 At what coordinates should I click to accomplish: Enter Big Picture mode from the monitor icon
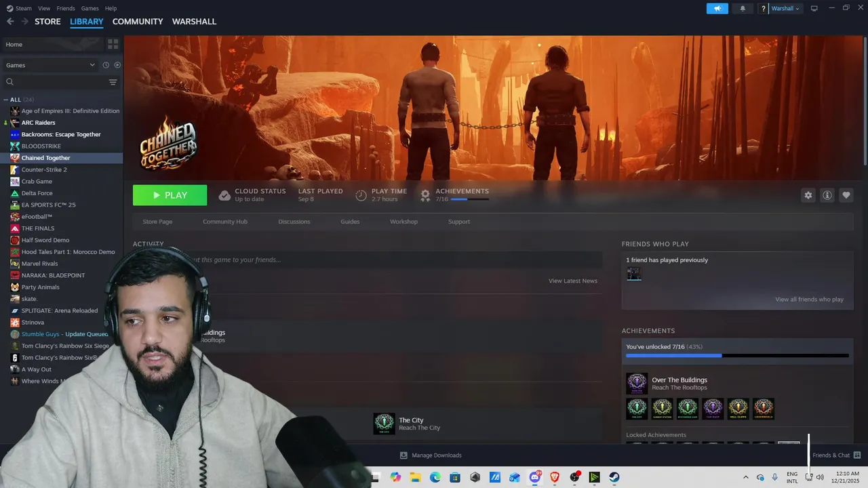coord(814,8)
